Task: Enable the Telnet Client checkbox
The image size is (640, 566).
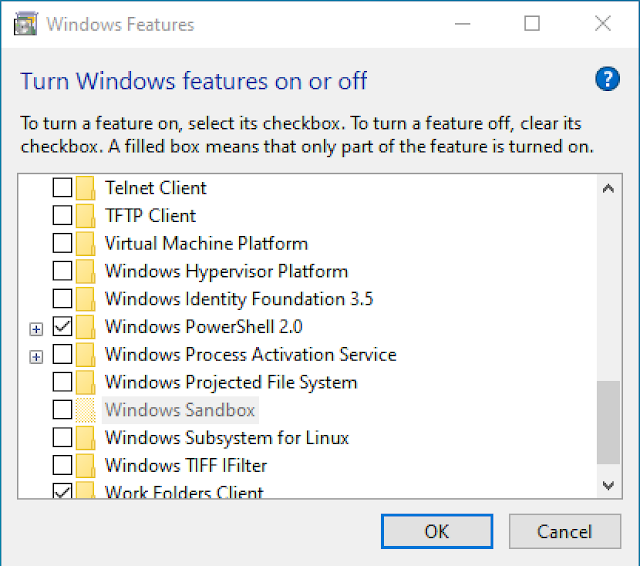Action: tap(62, 187)
